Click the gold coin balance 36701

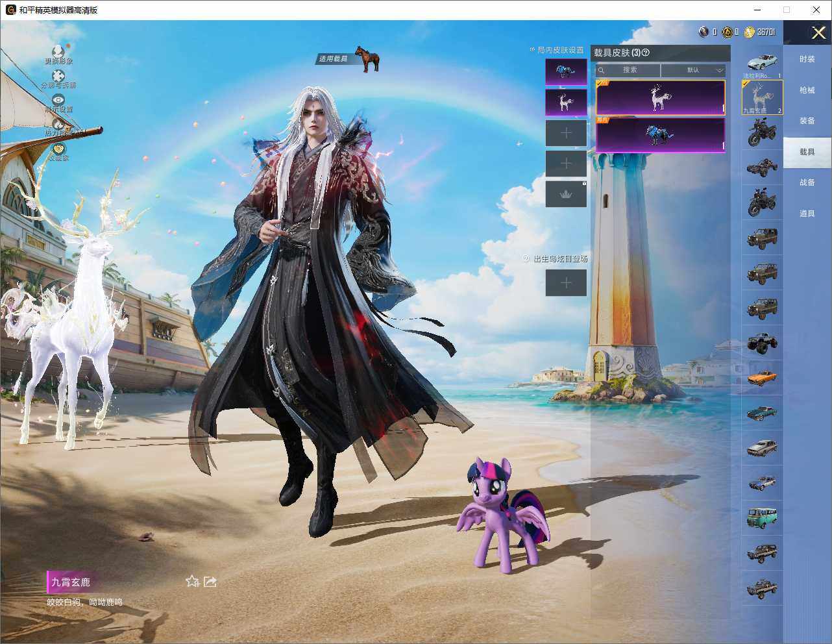pos(760,32)
